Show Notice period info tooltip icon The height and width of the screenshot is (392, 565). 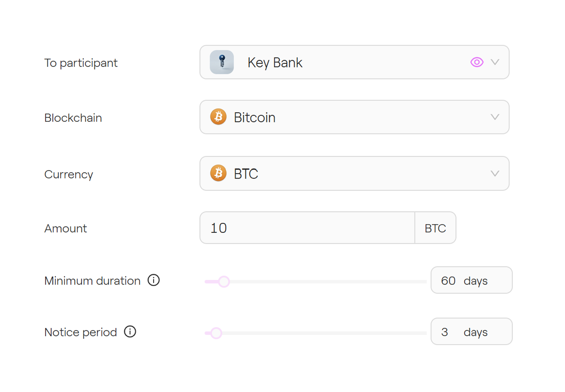[130, 332]
